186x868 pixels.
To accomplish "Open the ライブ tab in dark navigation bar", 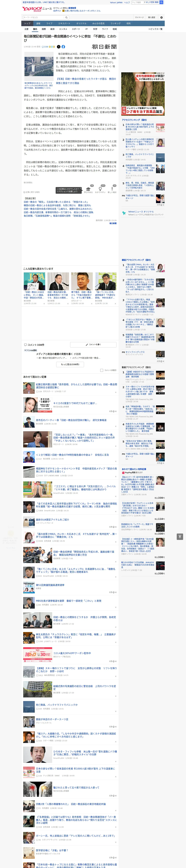I will [49, 24].
